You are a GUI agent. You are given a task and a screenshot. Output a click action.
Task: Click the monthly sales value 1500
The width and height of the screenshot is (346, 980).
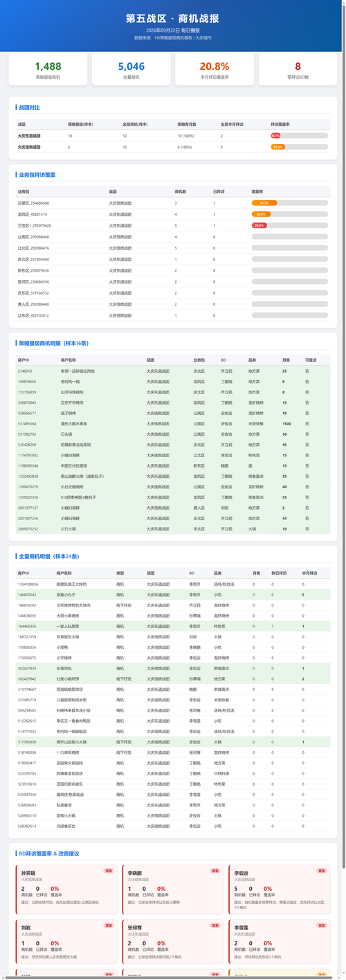tap(286, 423)
